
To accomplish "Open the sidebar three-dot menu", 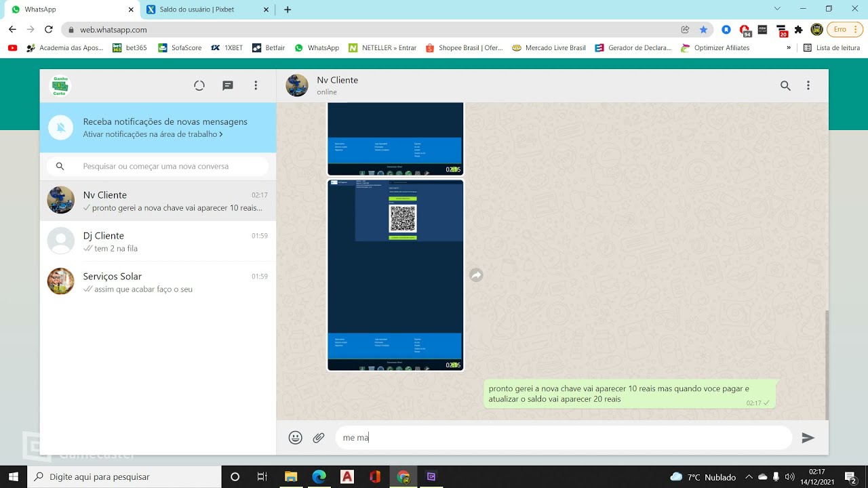I will 256,85.
